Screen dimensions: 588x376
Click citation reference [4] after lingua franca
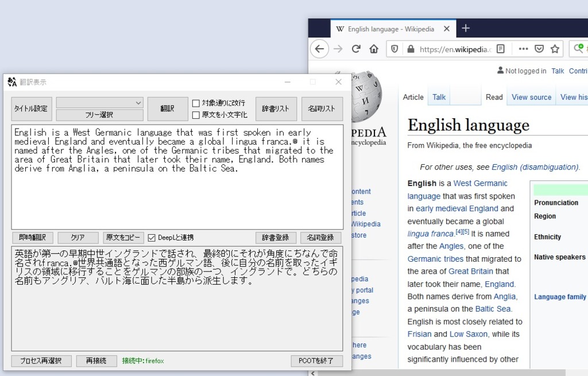(459, 232)
